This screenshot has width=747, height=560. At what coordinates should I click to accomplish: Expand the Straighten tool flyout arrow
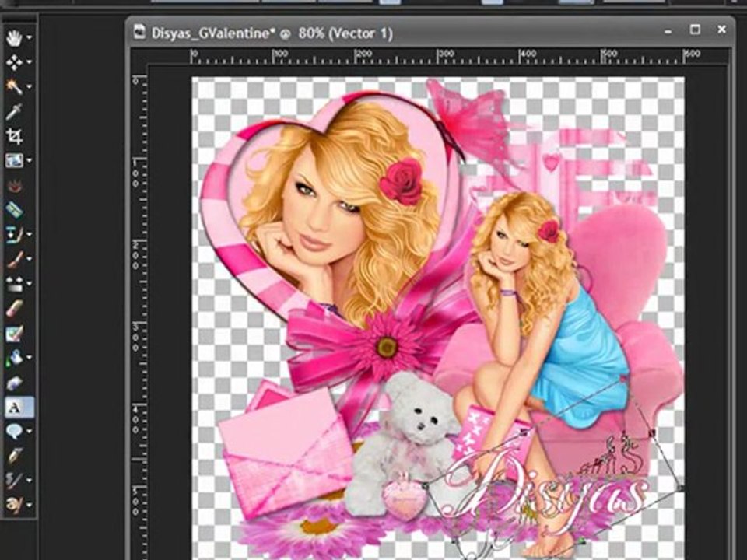point(30,161)
